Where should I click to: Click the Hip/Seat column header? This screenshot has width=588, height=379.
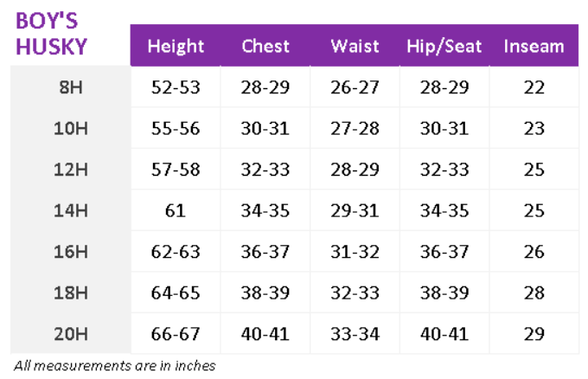pos(444,47)
